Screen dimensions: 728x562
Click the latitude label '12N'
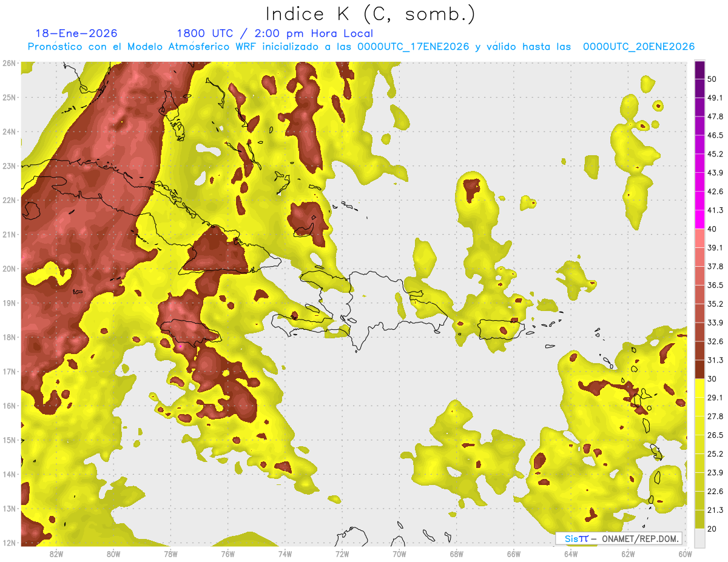click(9, 543)
